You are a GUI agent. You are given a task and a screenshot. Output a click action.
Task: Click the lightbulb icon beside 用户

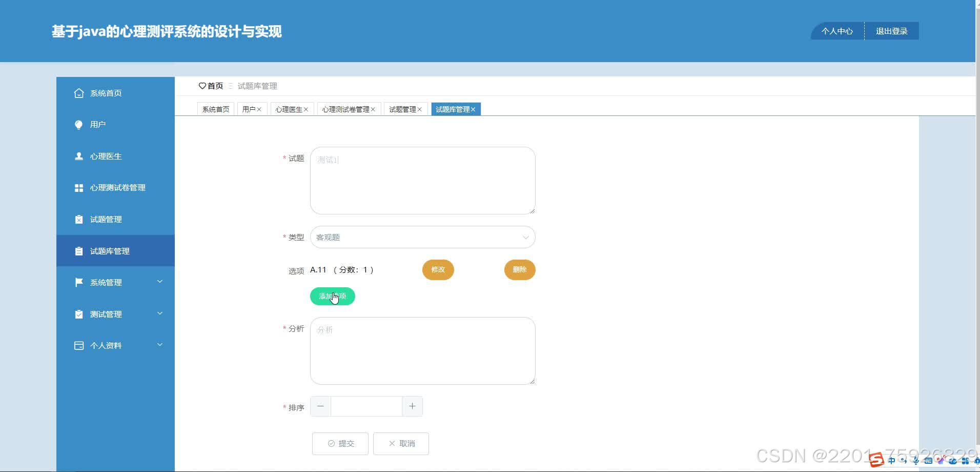pyautogui.click(x=78, y=125)
